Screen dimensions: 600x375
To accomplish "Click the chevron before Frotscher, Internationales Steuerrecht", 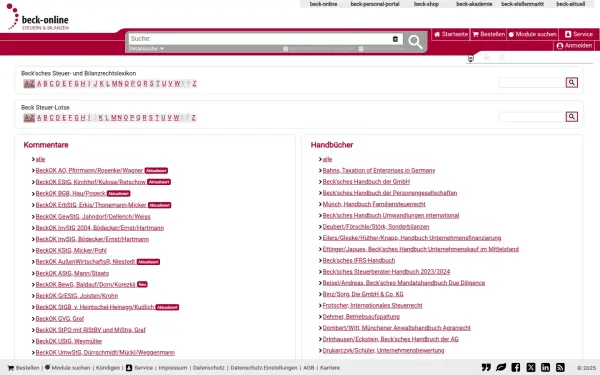I will 320,305.
